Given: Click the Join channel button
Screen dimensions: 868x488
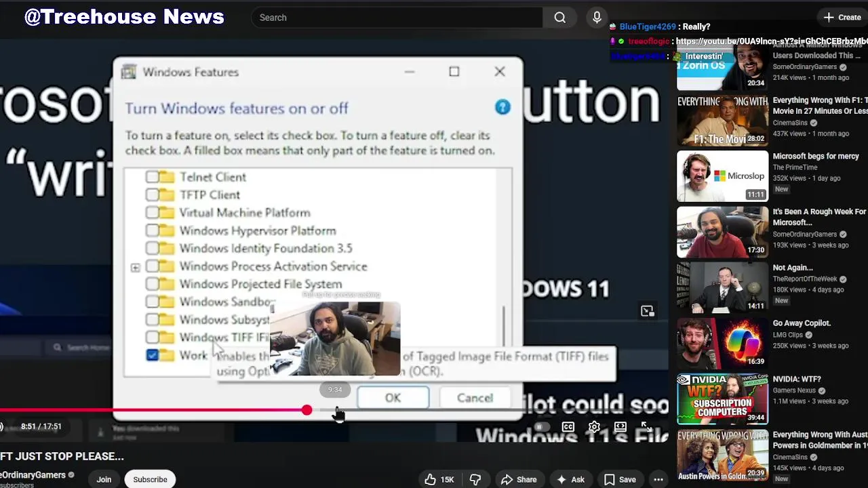Looking at the screenshot, I should tap(104, 479).
